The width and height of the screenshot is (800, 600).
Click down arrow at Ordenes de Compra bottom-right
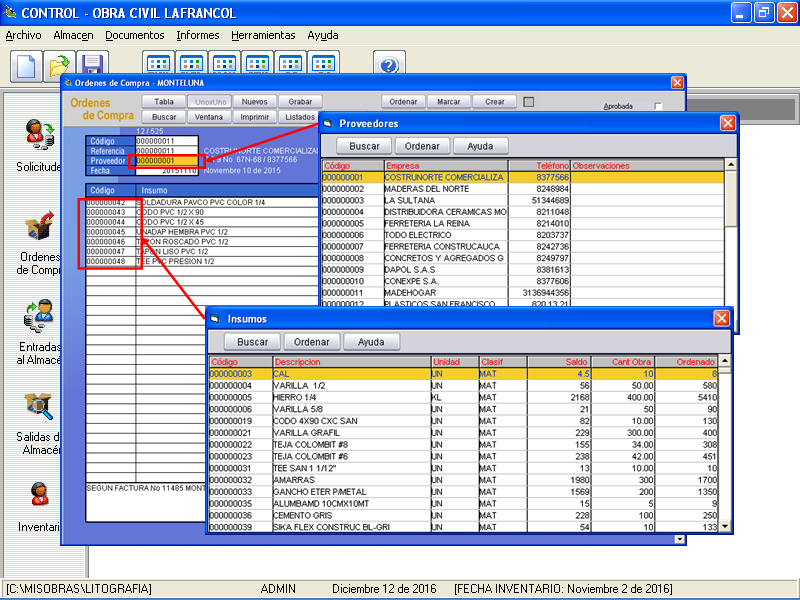click(x=680, y=539)
